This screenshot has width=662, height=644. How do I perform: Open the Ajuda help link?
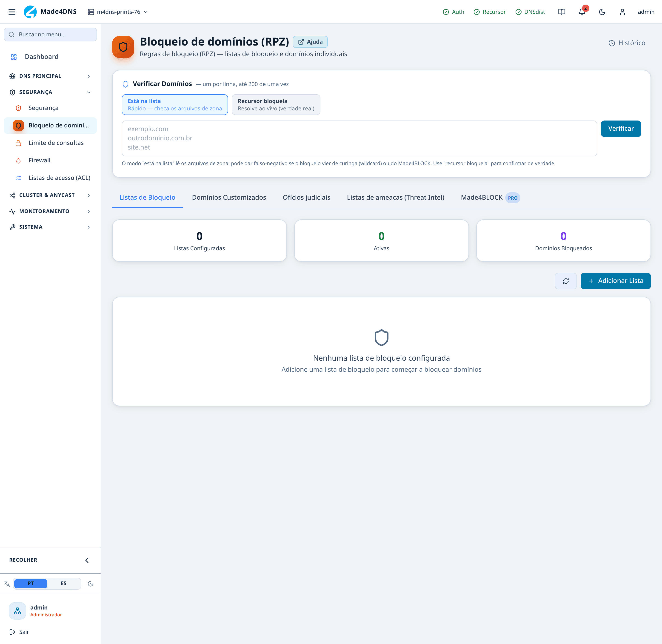[310, 42]
